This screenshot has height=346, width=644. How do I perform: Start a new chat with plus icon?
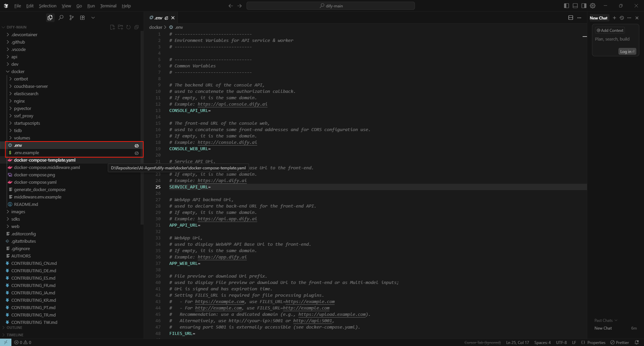(614, 18)
